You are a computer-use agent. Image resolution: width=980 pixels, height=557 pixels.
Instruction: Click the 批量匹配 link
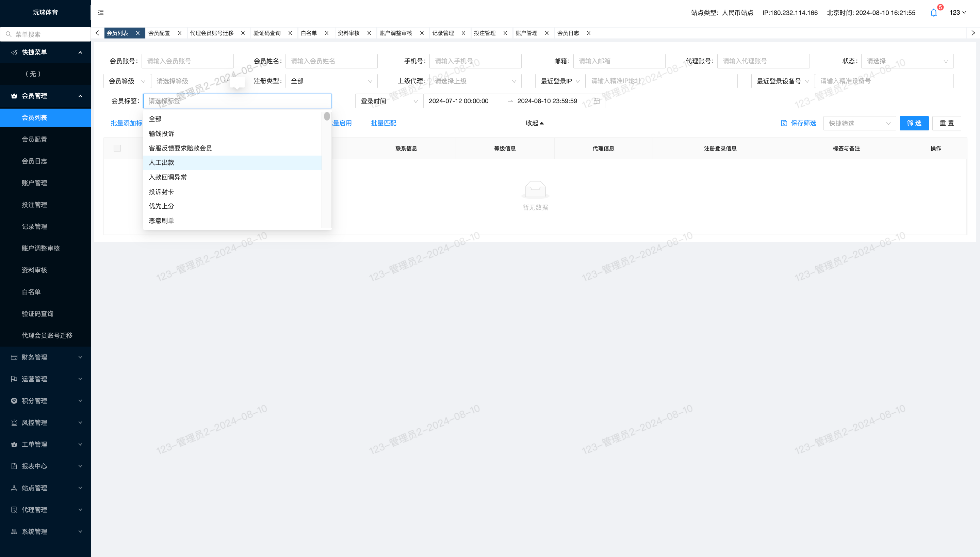(383, 123)
